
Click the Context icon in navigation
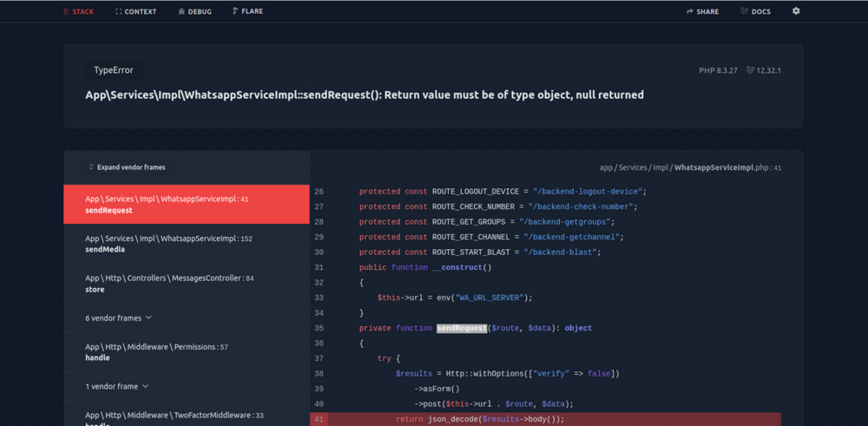(x=119, y=12)
